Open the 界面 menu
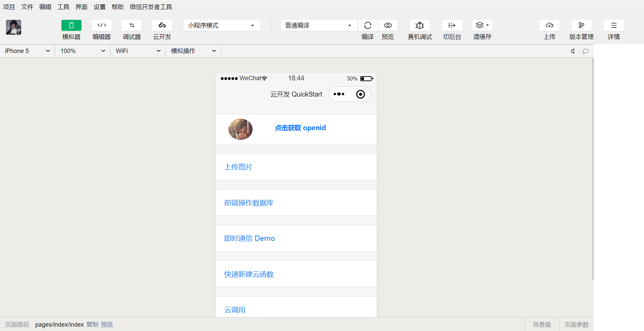The height and width of the screenshot is (331, 644). tap(82, 7)
